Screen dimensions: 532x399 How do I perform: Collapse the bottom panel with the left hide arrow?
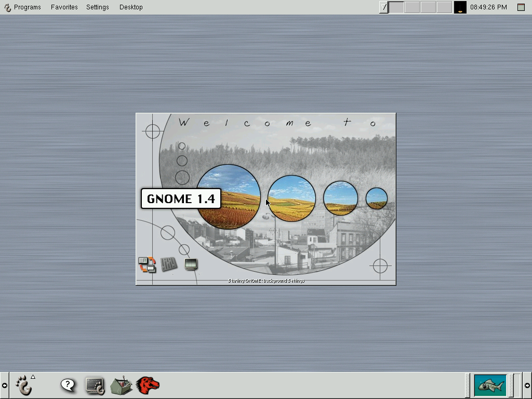point(4,385)
